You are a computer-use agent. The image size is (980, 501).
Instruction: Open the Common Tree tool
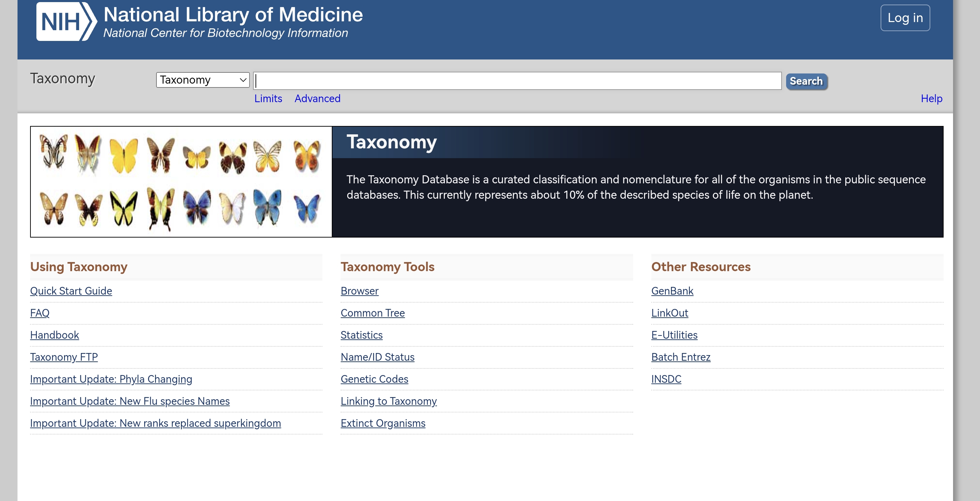372,313
